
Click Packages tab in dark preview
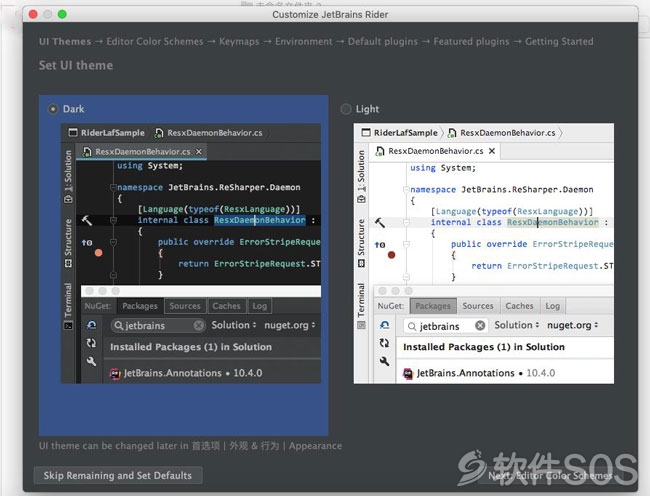[140, 306]
